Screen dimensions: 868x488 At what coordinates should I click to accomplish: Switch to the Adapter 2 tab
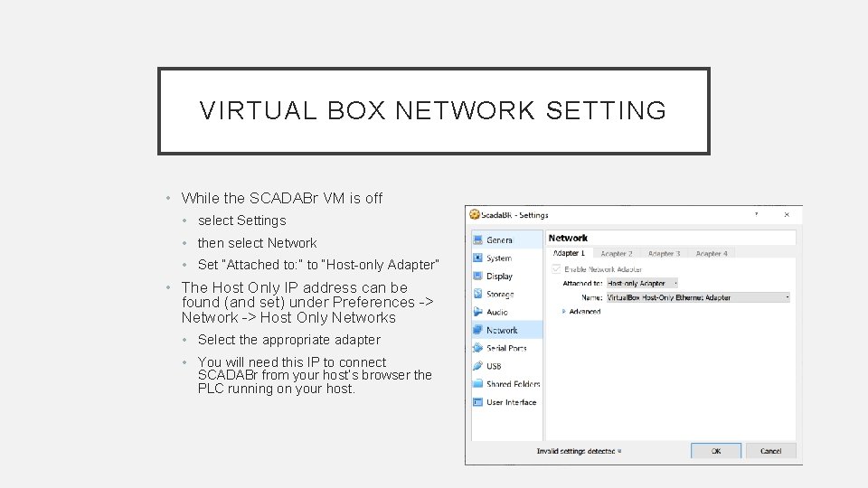(616, 254)
